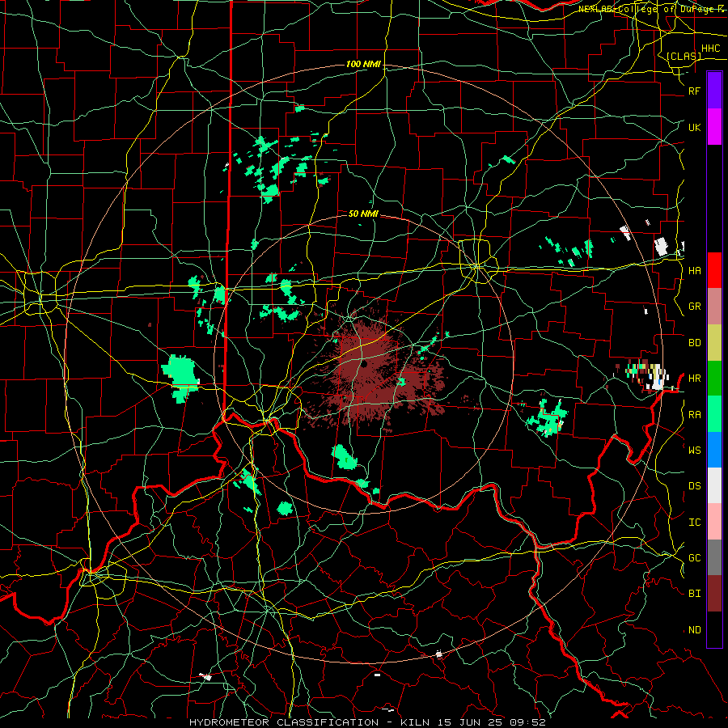728x728 pixels.
Task: Click the DS legend label
Action: pos(694,485)
